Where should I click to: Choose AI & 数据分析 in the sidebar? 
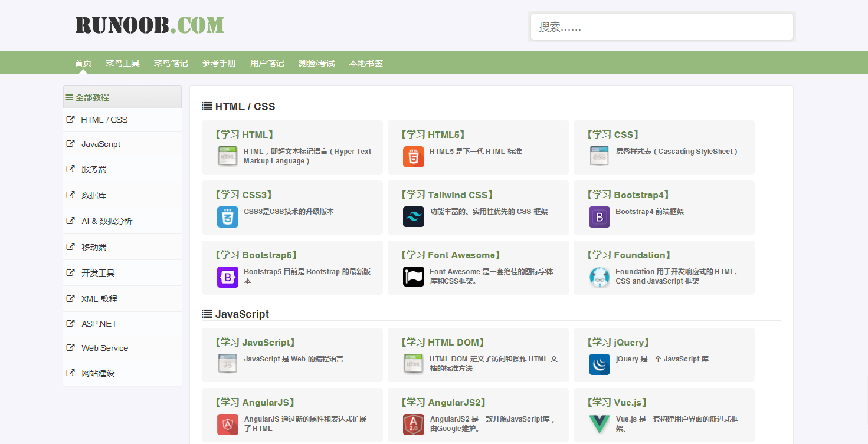point(107,221)
